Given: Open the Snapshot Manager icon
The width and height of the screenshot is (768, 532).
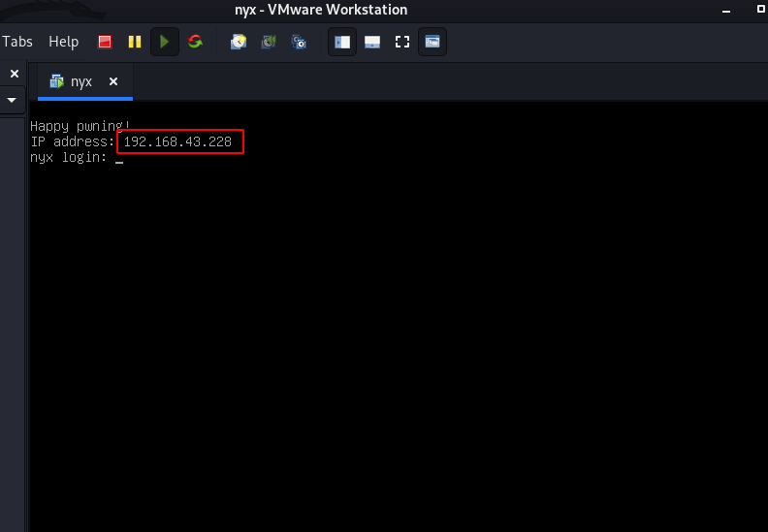Looking at the screenshot, I should pyautogui.click(x=299, y=42).
